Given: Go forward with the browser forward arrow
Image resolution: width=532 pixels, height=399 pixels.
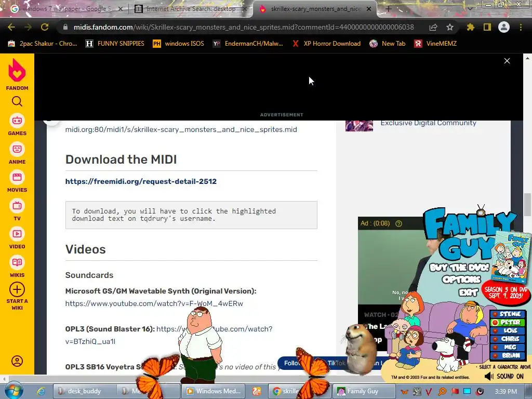Looking at the screenshot, I should (x=28, y=27).
